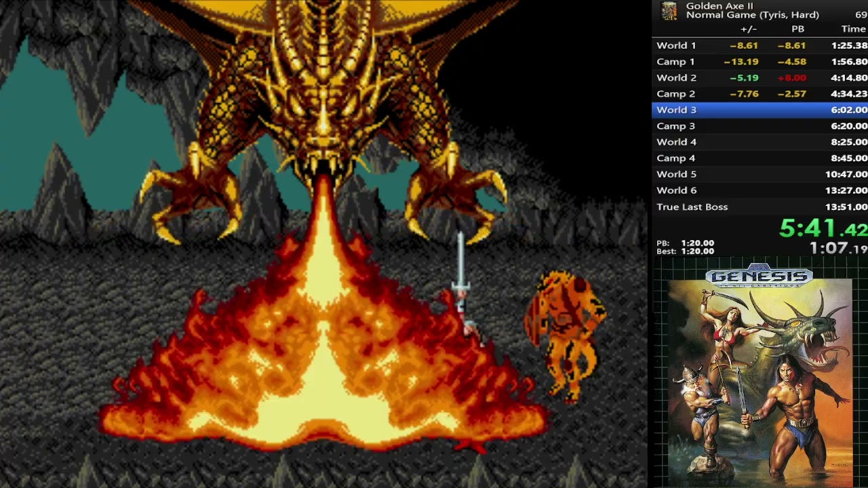The width and height of the screenshot is (868, 488).
Task: Select the True Last Boss split row
Action: pyautogui.click(x=759, y=207)
